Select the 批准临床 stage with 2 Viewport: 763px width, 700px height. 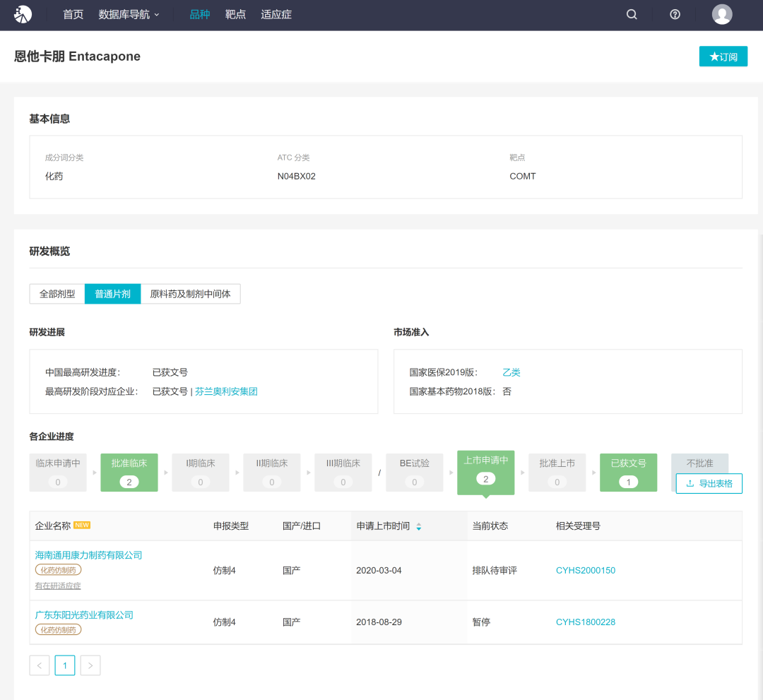click(x=129, y=473)
